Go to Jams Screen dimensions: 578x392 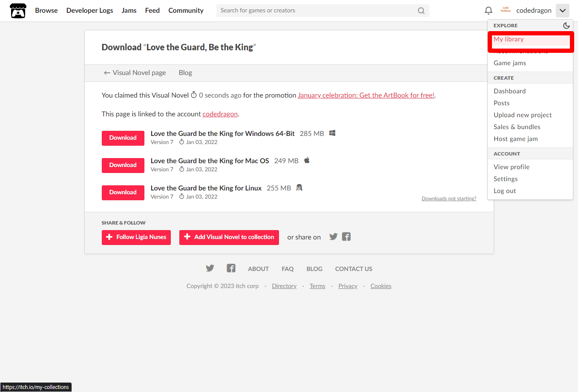129,10
